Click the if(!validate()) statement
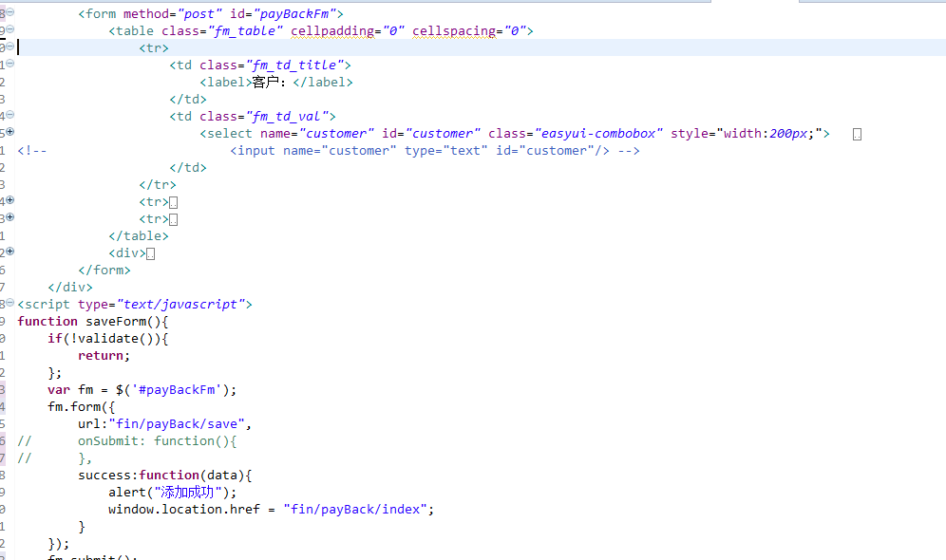The height and width of the screenshot is (560, 946). coord(108,339)
